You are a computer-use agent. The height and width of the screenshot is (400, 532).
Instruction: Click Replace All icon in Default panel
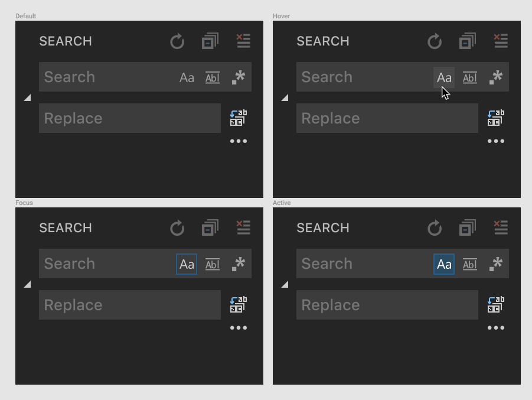pyautogui.click(x=239, y=118)
